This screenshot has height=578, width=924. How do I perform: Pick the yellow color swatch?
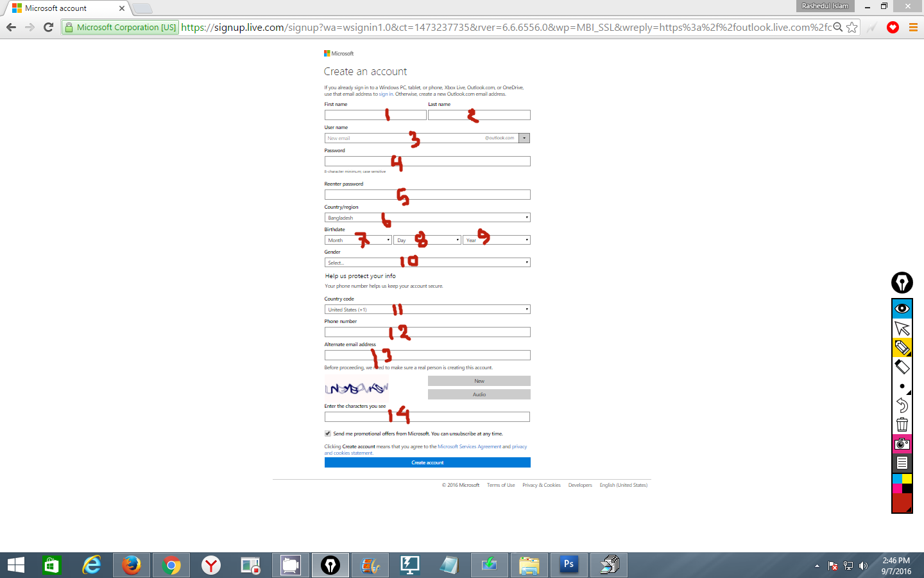click(907, 478)
